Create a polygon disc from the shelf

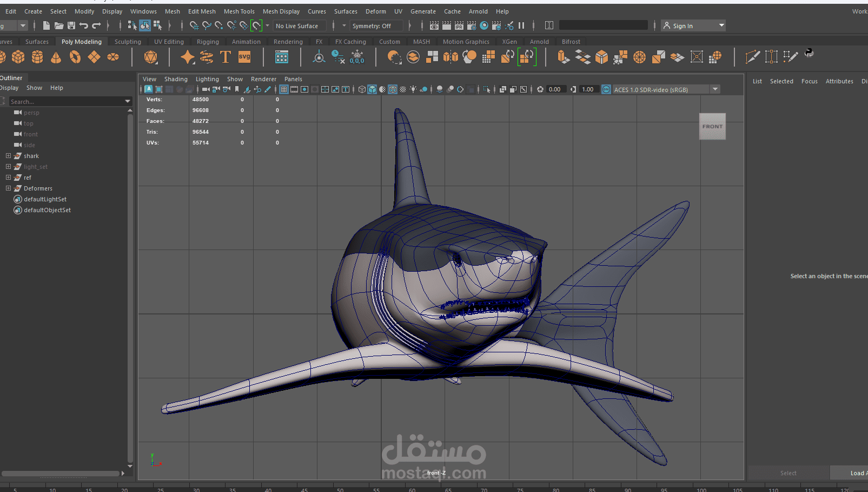[113, 57]
